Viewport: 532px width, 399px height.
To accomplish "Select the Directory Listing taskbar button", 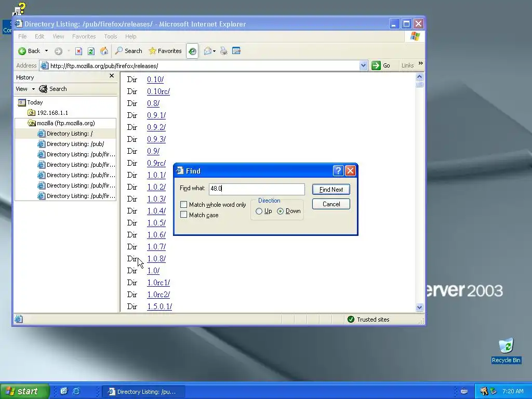I will (143, 392).
